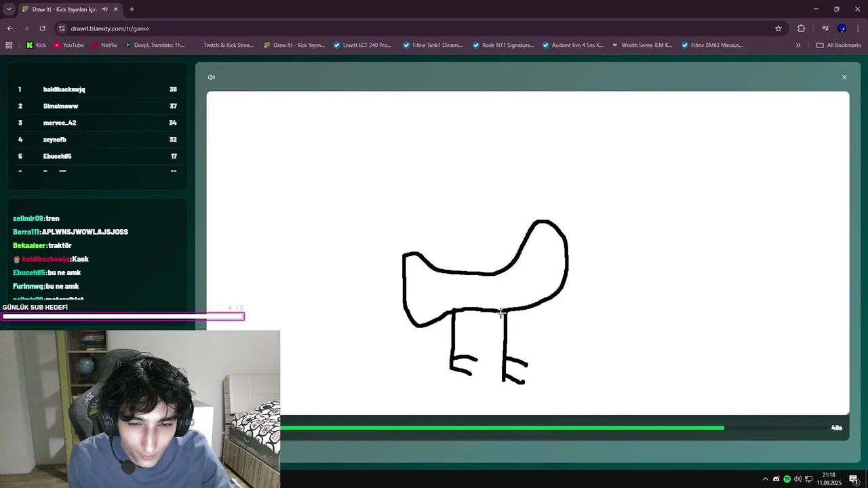Click Bekaalser's traktör chat message
The image size is (868, 488).
pyautogui.click(x=42, y=245)
